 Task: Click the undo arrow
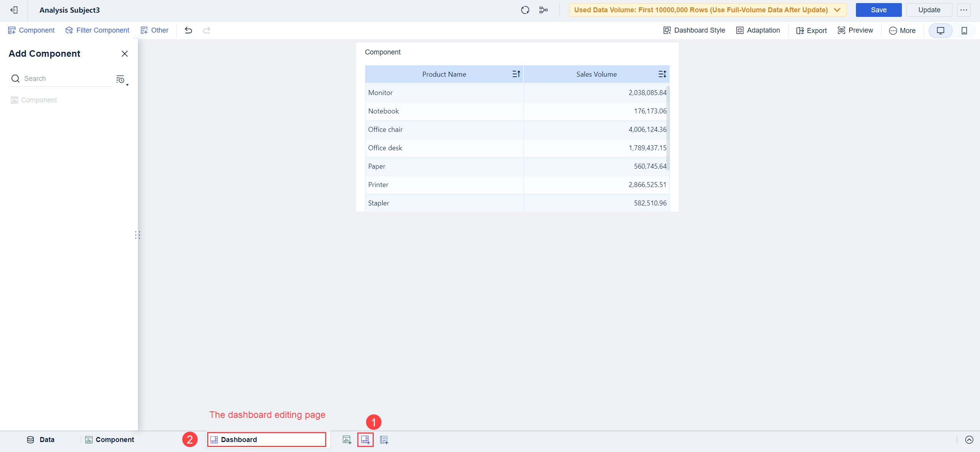(188, 30)
